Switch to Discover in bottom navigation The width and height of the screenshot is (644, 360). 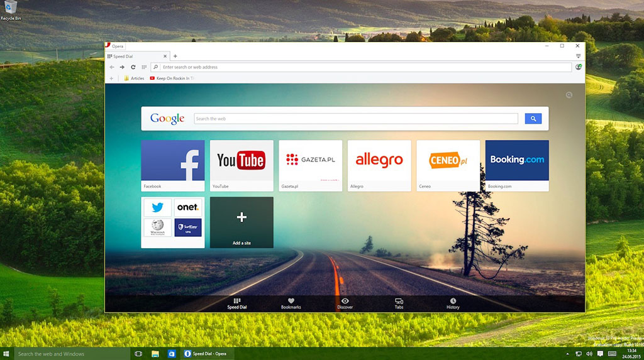(x=345, y=303)
